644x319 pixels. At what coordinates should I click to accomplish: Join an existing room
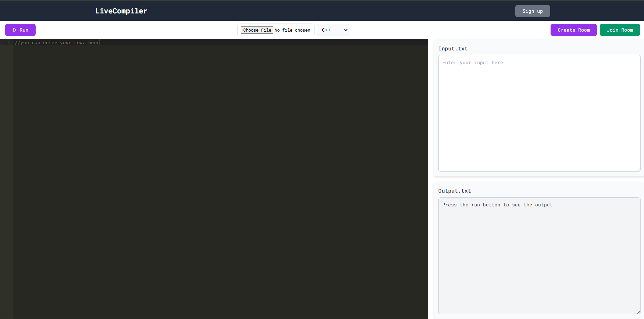click(620, 30)
